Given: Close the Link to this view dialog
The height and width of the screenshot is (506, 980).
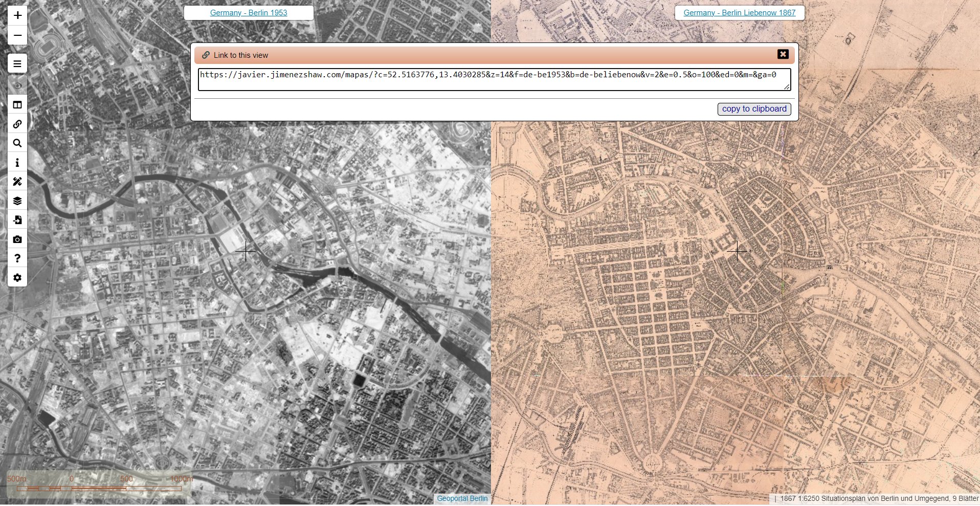Looking at the screenshot, I should 783,54.
